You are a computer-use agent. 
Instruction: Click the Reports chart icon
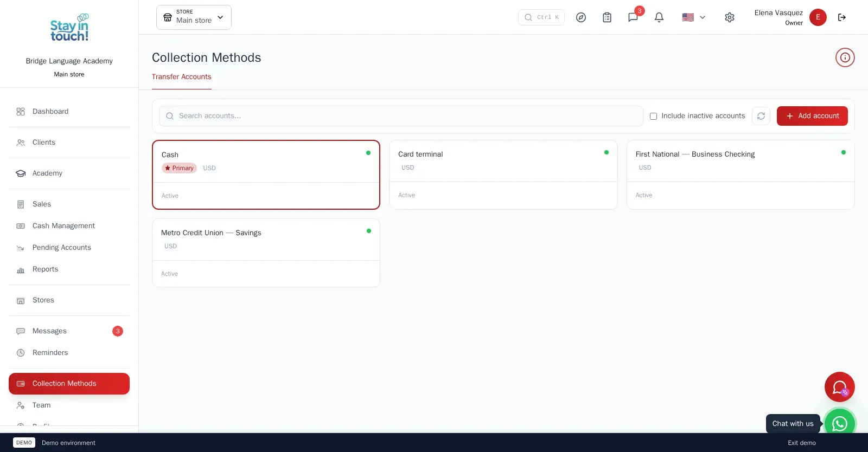coord(21,269)
